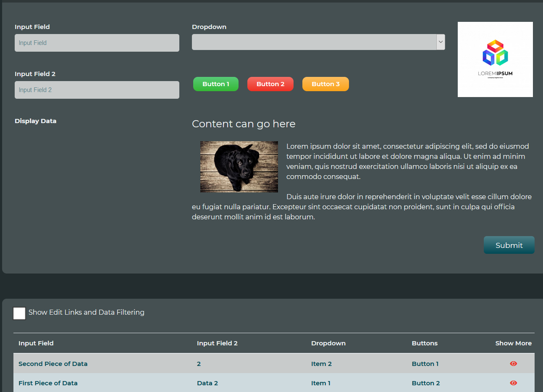
Task: Submit the form
Action: coord(509,245)
